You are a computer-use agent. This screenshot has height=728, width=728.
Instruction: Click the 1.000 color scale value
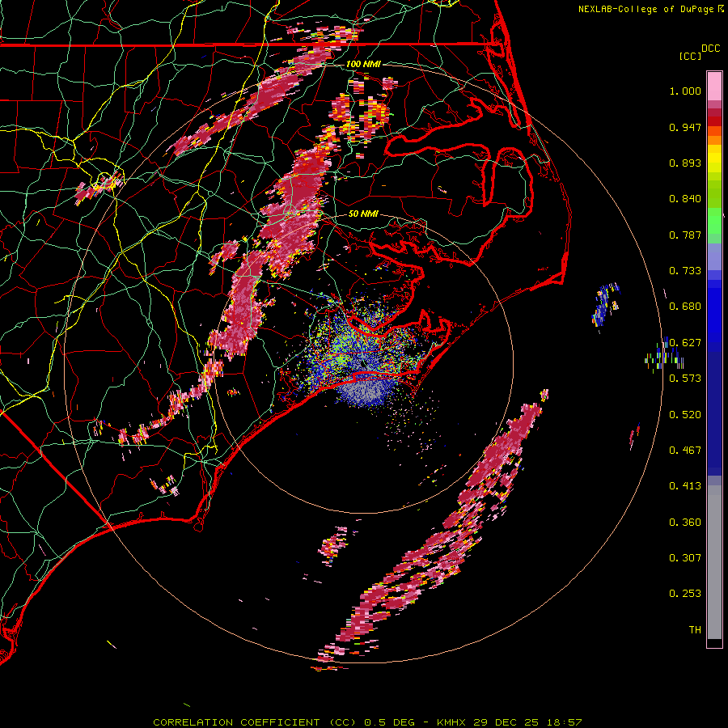tap(685, 91)
